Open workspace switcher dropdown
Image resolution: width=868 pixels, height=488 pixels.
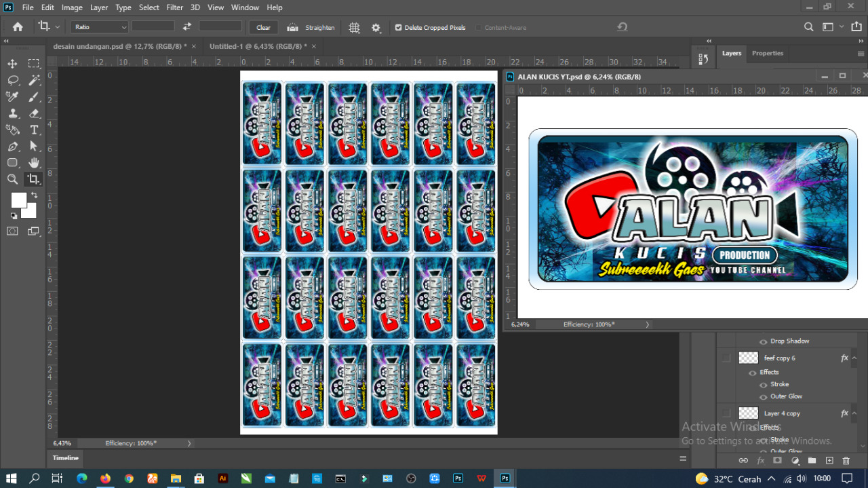831,27
